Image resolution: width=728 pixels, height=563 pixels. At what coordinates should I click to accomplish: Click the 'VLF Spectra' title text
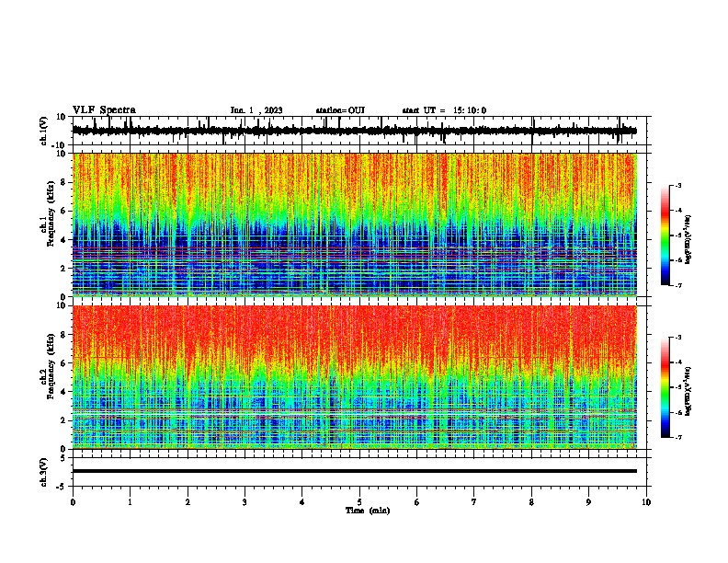[104, 110]
